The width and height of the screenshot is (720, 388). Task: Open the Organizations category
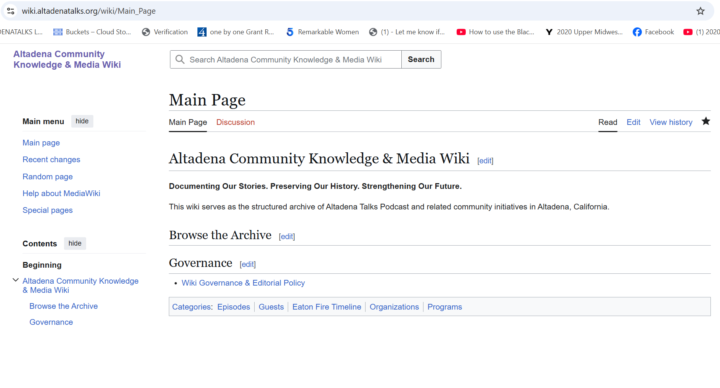point(394,307)
